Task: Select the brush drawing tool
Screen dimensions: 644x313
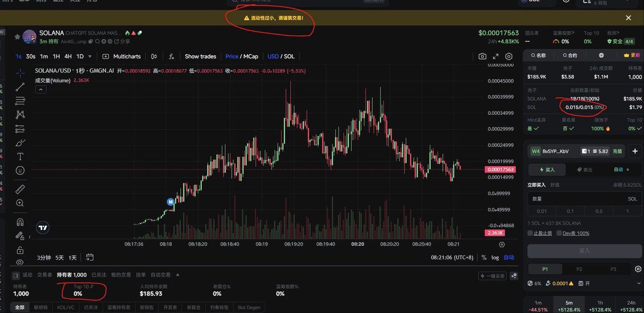Action: coord(20,143)
